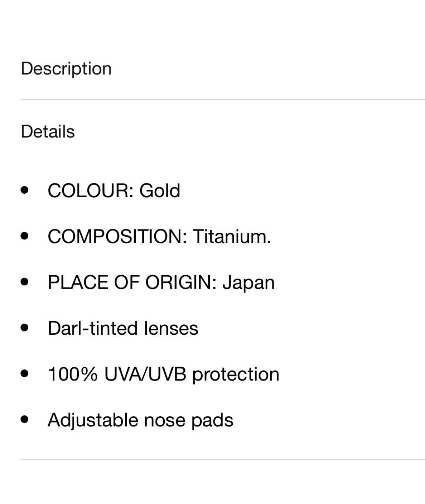This screenshot has height=504, width=425.
Task: Click the COMPOSITION label text
Action: click(x=117, y=237)
